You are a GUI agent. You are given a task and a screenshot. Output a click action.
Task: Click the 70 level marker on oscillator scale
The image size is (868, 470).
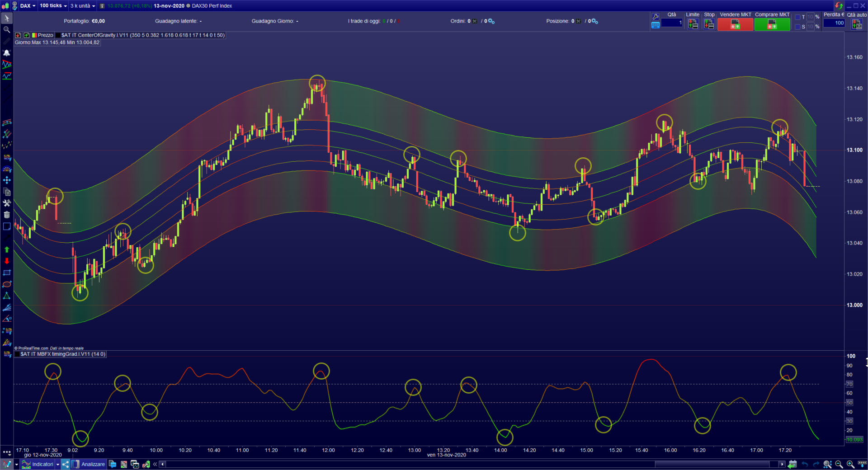point(849,384)
